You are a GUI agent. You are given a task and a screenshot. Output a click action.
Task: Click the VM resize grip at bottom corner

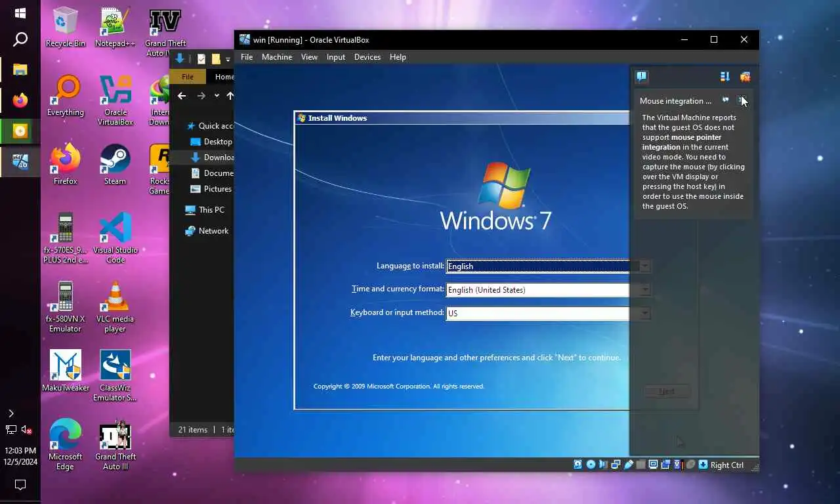754,467
